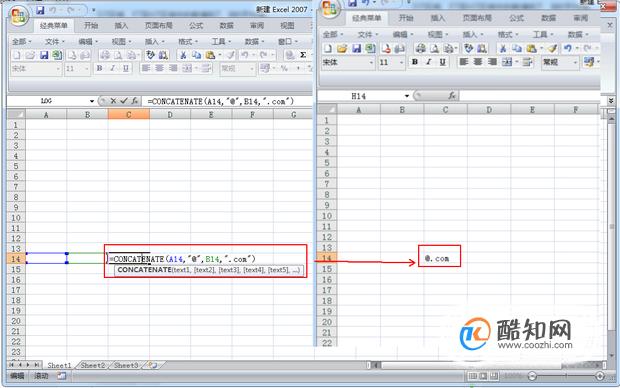Click the Undo arrow in right window
620x388 pixels.
[568, 48]
